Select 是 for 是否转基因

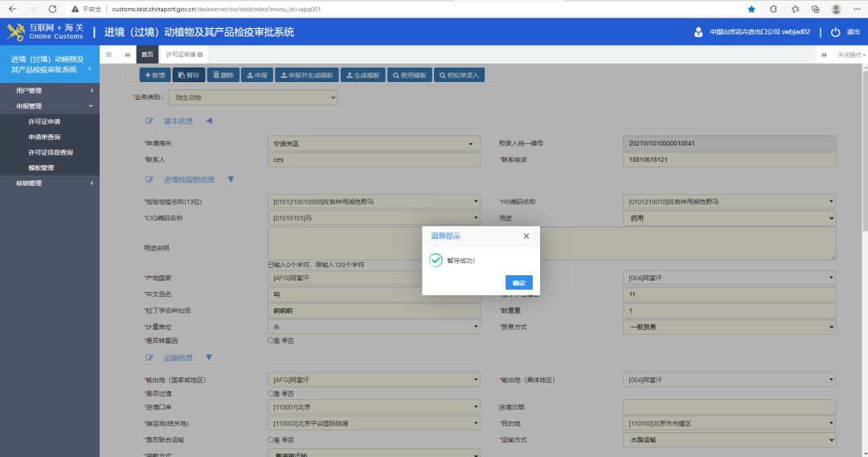pos(271,340)
